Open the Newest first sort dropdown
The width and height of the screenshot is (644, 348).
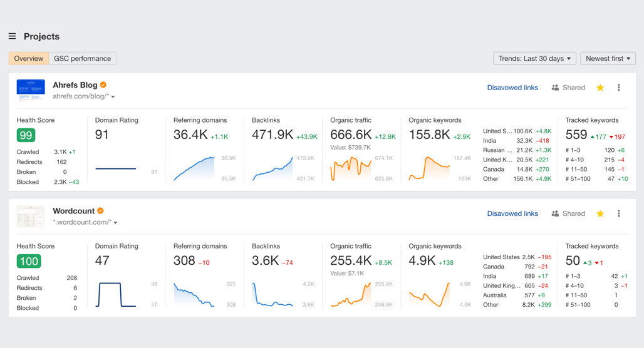coord(608,59)
